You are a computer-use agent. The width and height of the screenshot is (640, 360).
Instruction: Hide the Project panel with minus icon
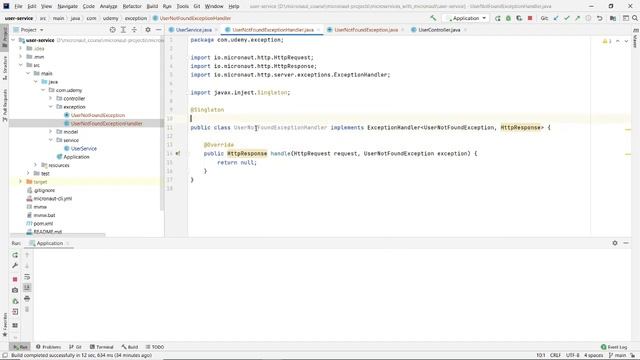point(158,30)
